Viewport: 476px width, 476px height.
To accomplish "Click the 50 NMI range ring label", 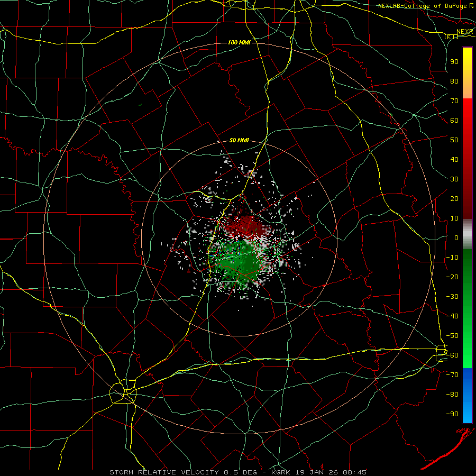I will point(239,140).
